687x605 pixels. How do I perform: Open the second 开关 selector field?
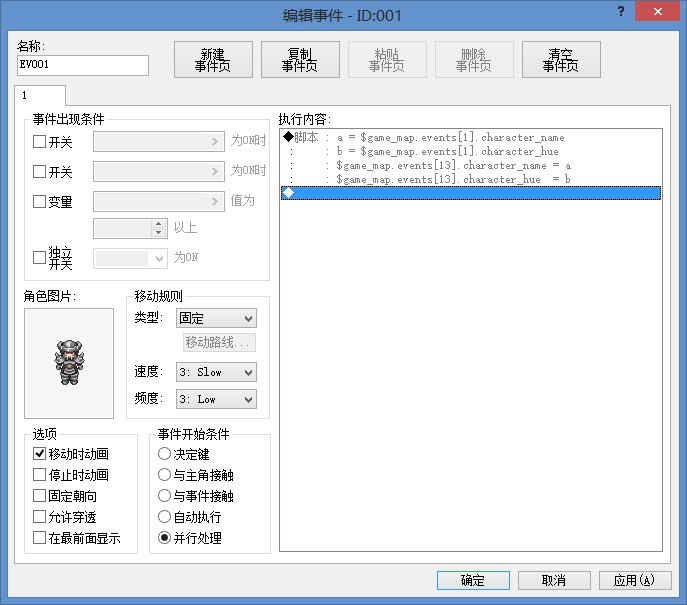[x=159, y=171]
